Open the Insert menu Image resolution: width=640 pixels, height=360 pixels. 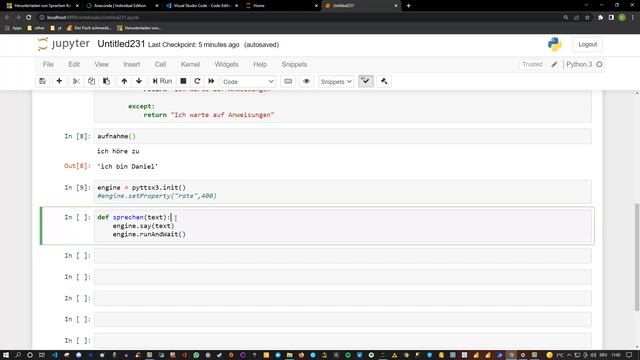pos(131,64)
